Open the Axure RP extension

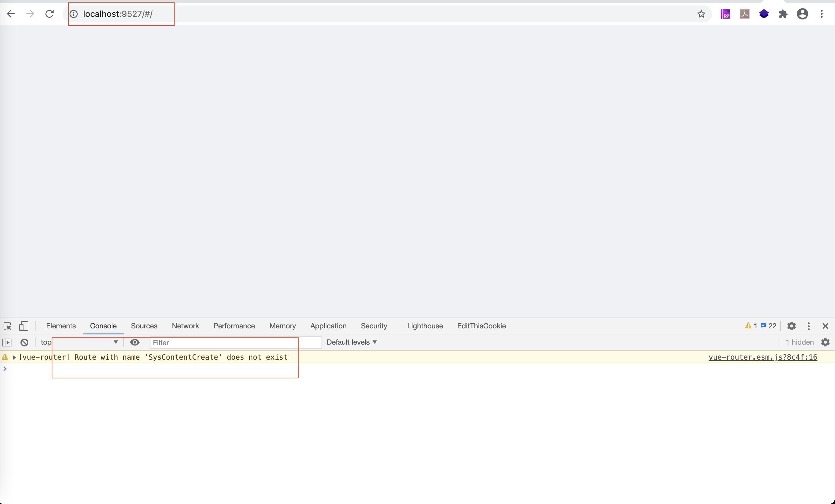click(x=725, y=14)
